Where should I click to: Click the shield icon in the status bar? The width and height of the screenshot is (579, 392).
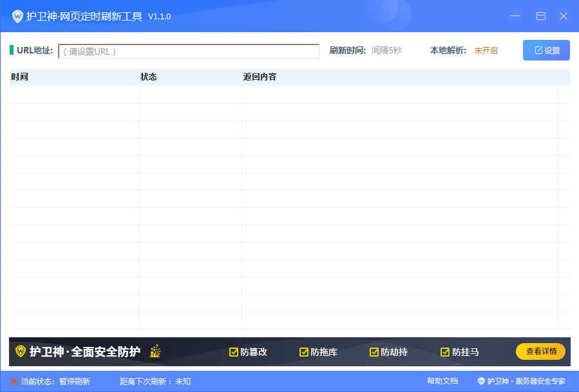click(481, 381)
